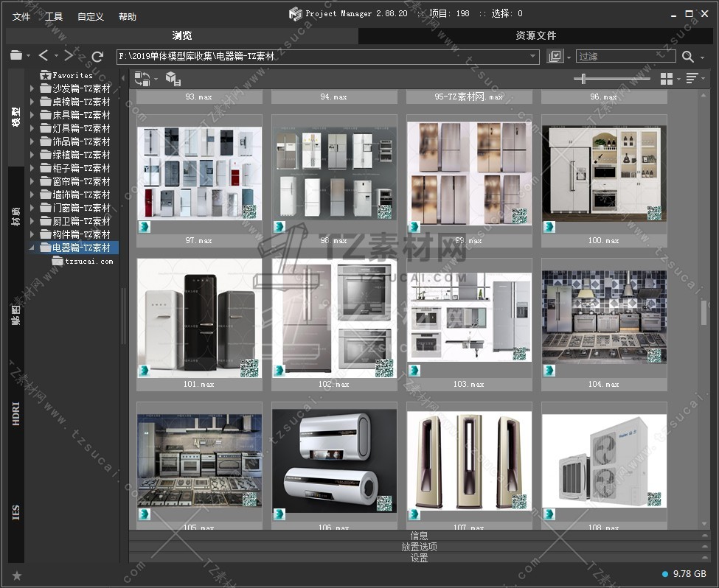Select the 101.max refrigerator thumbnail
This screenshot has width=719, height=588.
coord(199,318)
